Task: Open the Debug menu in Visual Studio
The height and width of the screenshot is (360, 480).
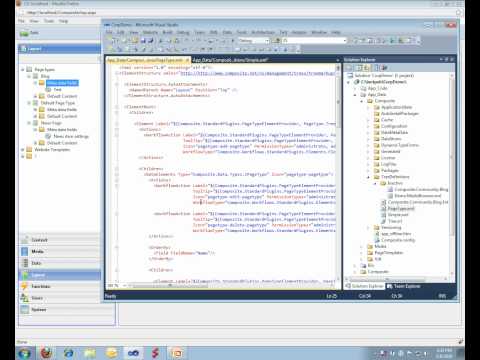Action: 183,33
